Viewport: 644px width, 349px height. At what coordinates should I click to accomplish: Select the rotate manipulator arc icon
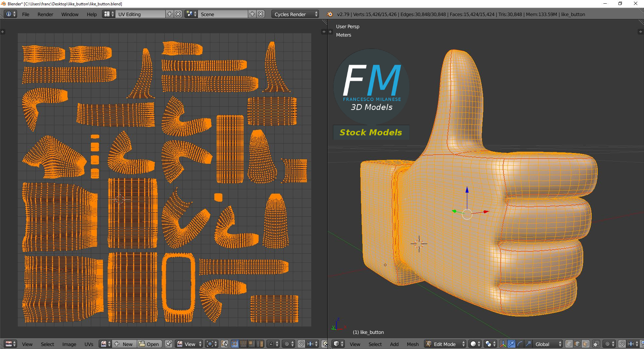coord(520,344)
